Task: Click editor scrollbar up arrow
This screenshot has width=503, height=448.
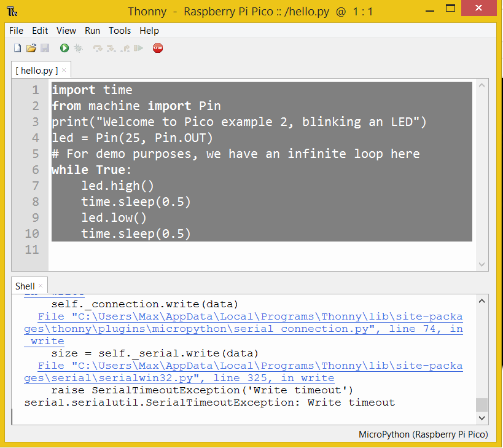Action: [482, 85]
